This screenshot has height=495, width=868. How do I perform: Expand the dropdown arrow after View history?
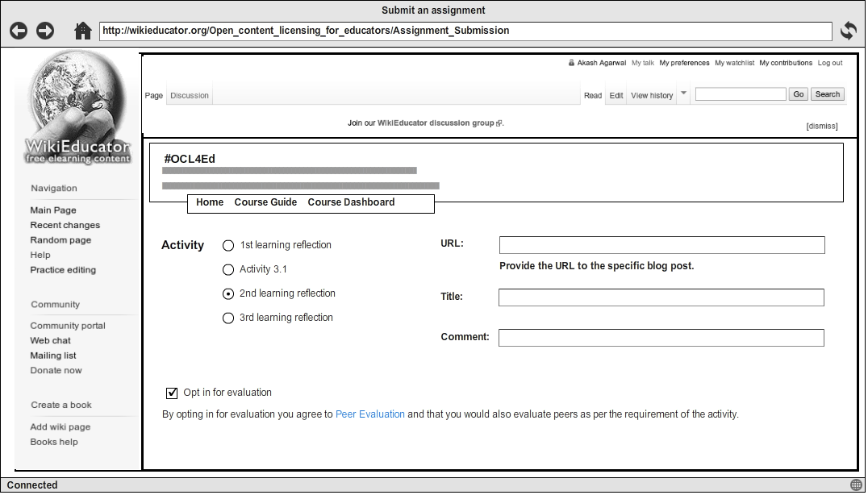(x=683, y=93)
